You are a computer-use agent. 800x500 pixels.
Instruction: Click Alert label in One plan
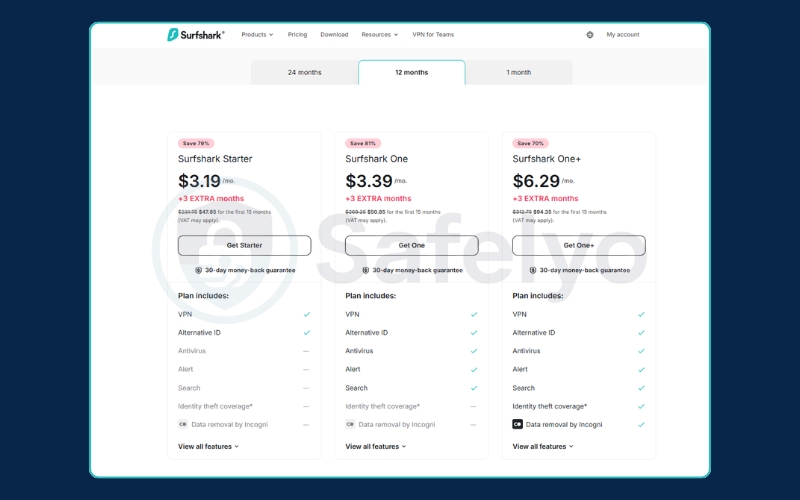pos(353,369)
